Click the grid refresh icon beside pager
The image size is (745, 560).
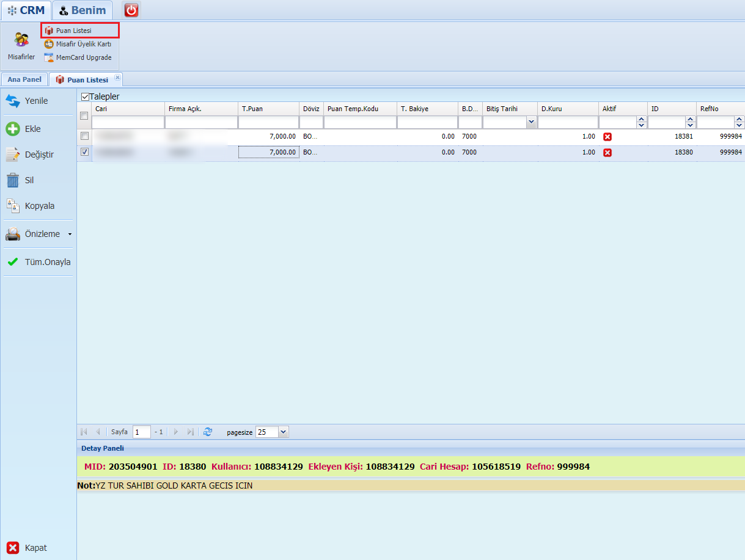coord(208,432)
